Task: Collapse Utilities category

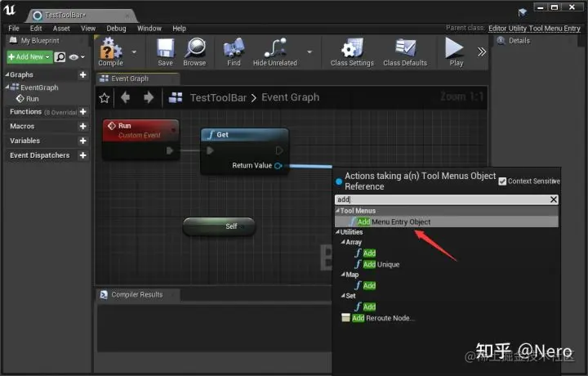Action: 337,232
